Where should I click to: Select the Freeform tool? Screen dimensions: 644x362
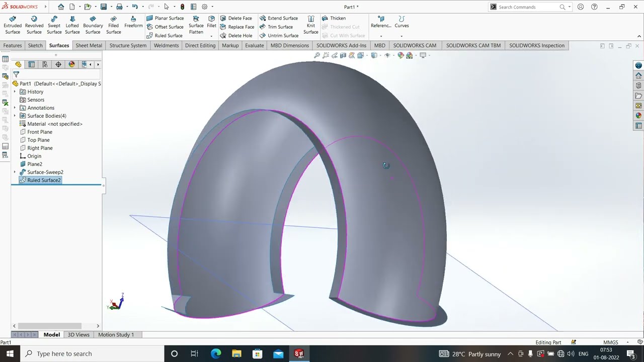(133, 22)
